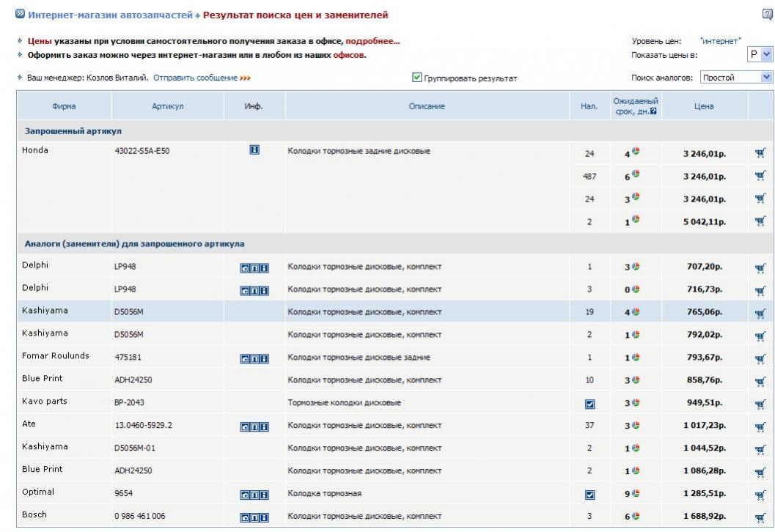Click Тормозные колодки дисковые description text

click(345, 402)
